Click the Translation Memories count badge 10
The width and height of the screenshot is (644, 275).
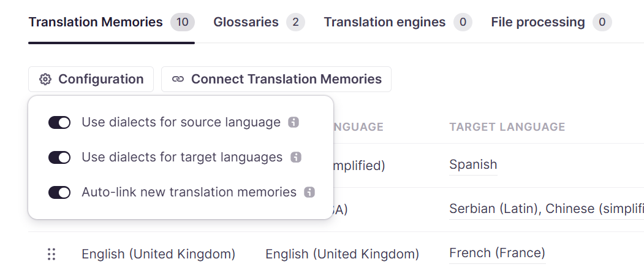tap(183, 22)
